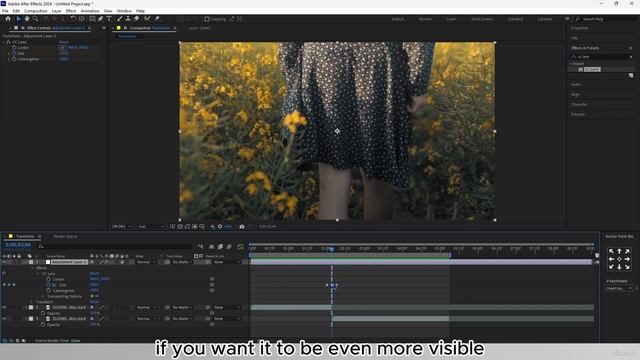Screen dimensions: 640x360
Task: Reset the Transform group in timeline
Action: coord(94,302)
